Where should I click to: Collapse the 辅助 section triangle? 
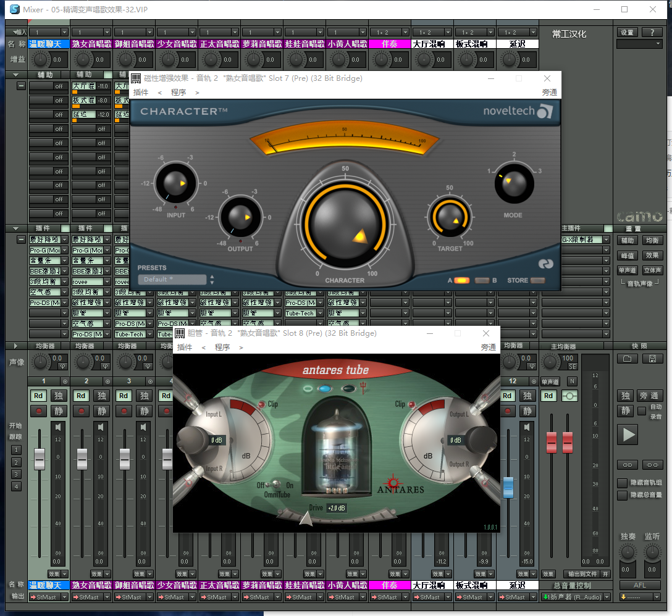tap(16, 75)
